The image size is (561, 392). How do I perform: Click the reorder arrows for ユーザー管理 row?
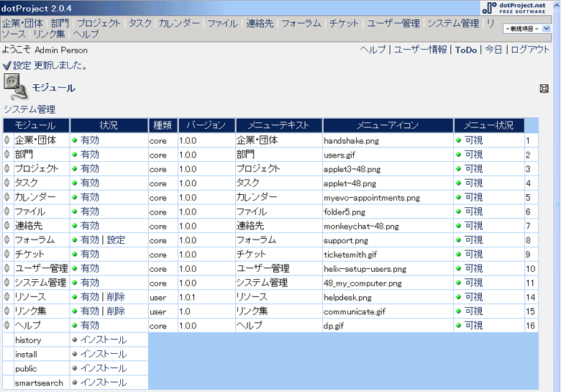(6, 268)
